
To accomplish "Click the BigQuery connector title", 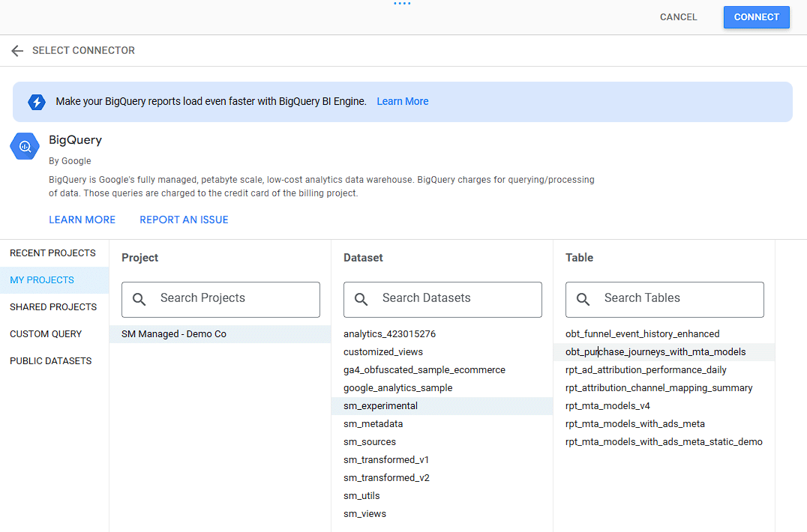I will click(x=75, y=140).
